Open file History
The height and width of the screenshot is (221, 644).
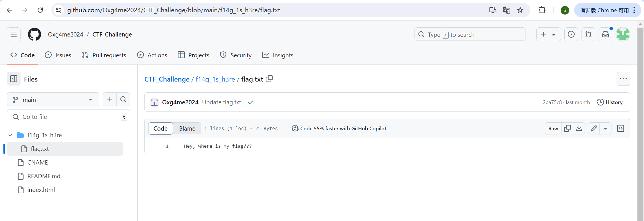tap(610, 102)
